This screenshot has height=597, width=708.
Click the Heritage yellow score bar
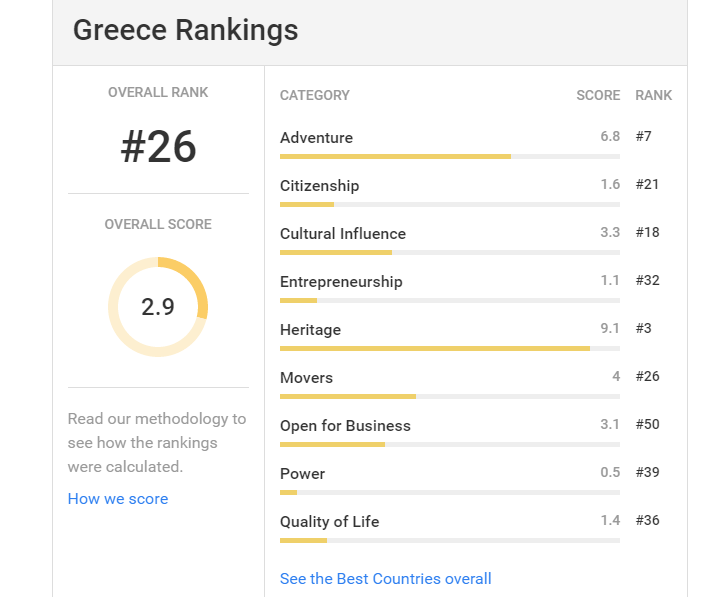tap(434, 348)
